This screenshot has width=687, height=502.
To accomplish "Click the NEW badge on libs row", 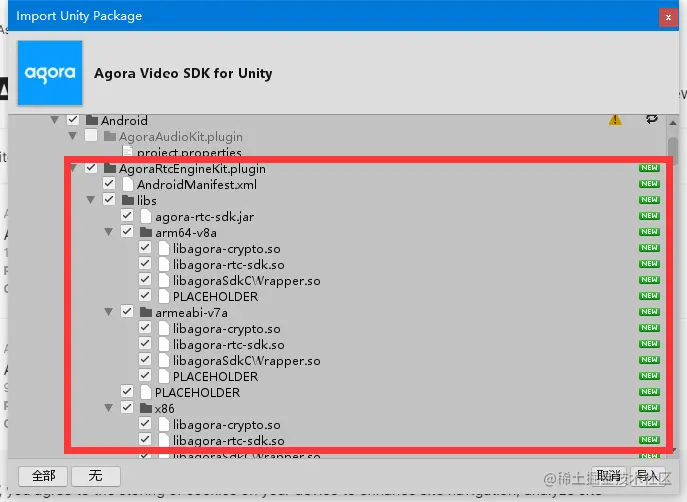I will coord(649,200).
